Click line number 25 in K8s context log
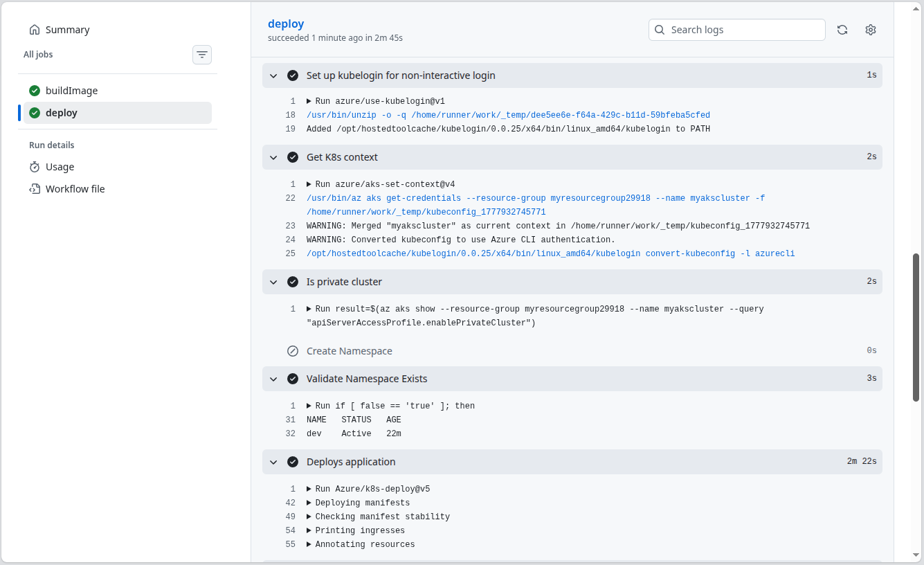924x565 pixels. tap(291, 253)
